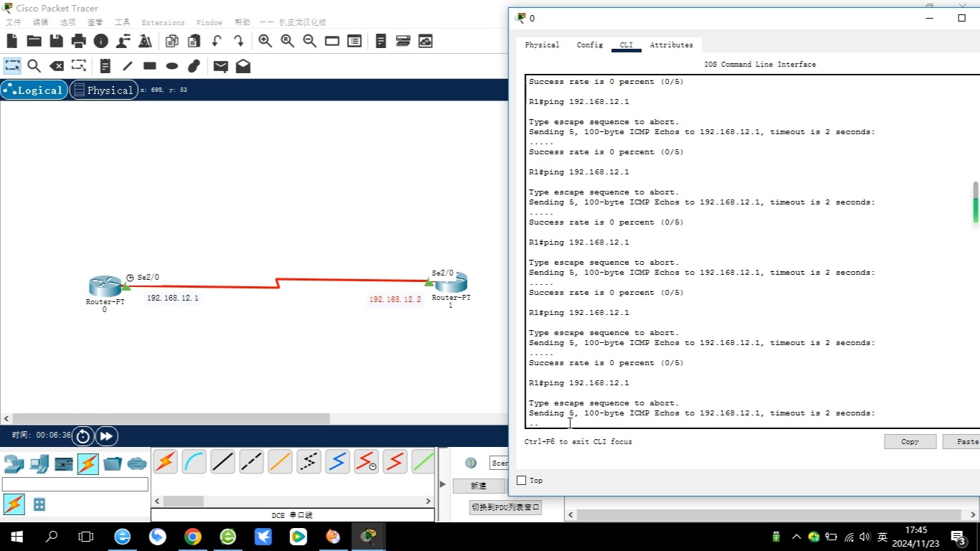Click the Windows taskbar search icon

coord(52,536)
